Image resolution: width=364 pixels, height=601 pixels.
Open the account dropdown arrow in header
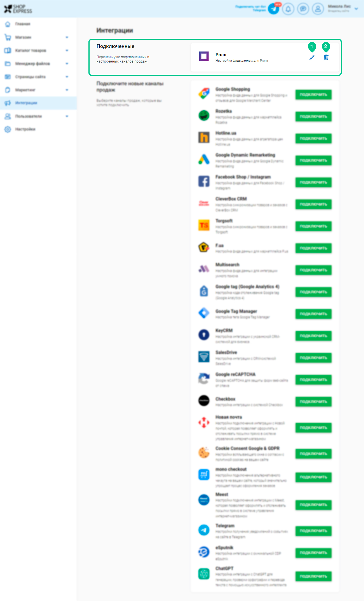coord(356,9)
